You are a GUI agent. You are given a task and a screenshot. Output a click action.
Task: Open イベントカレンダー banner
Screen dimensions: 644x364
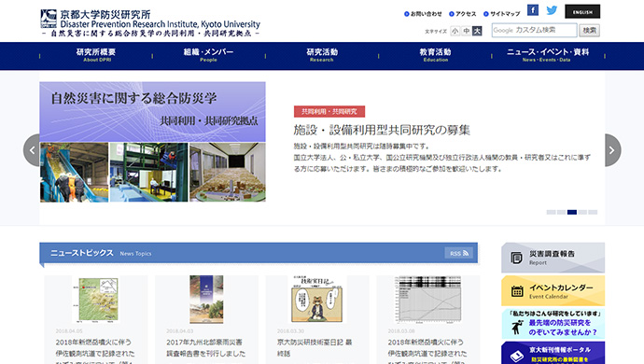553,291
